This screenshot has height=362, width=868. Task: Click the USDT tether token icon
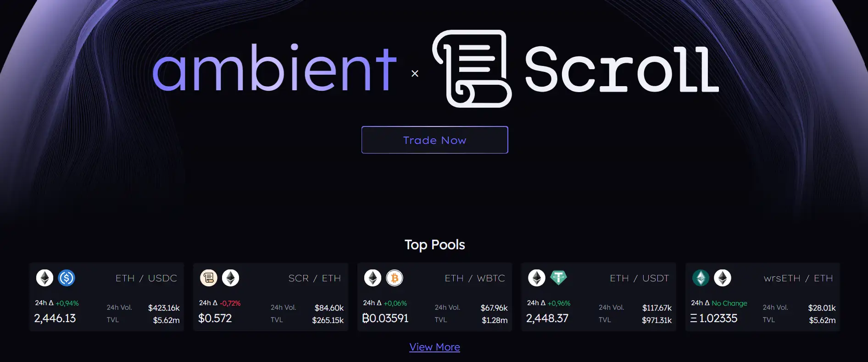click(x=558, y=278)
